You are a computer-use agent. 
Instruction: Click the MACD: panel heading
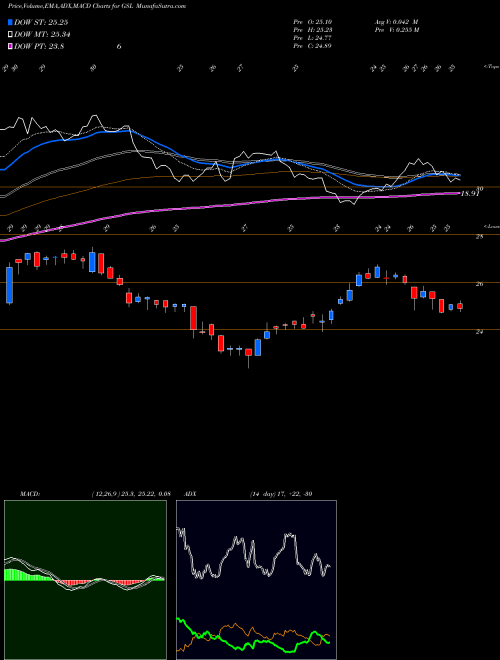[x=30, y=494]
